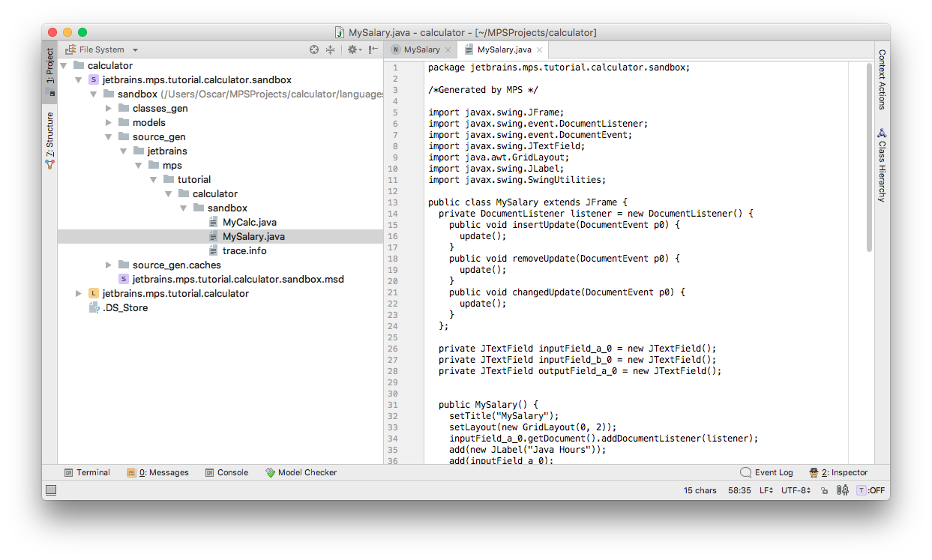Collapse the source_gen folder

(108, 136)
